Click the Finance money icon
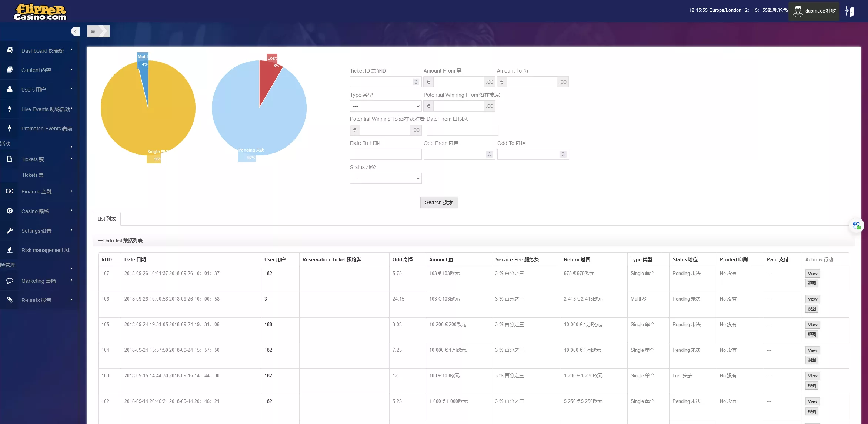Viewport: 868px width, 424px height. point(10,191)
